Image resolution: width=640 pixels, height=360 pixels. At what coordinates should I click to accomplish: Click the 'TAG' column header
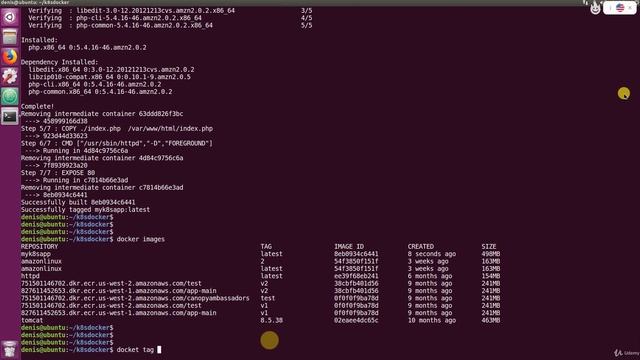click(266, 247)
